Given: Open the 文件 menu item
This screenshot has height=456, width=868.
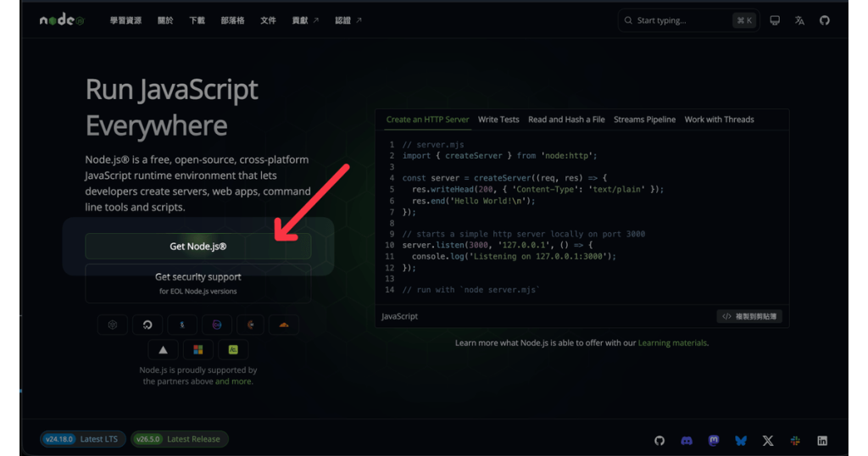Looking at the screenshot, I should tap(268, 20).
